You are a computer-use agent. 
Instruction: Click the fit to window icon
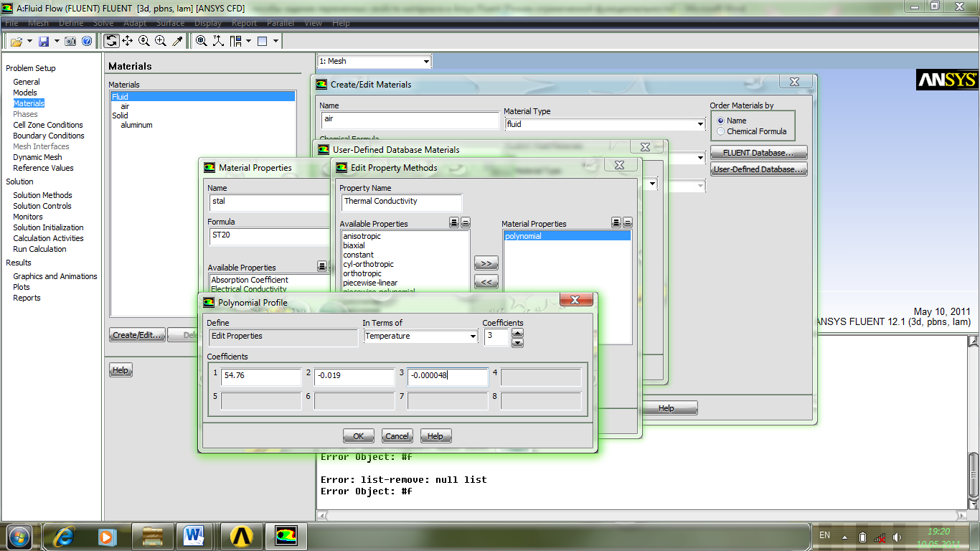[202, 41]
